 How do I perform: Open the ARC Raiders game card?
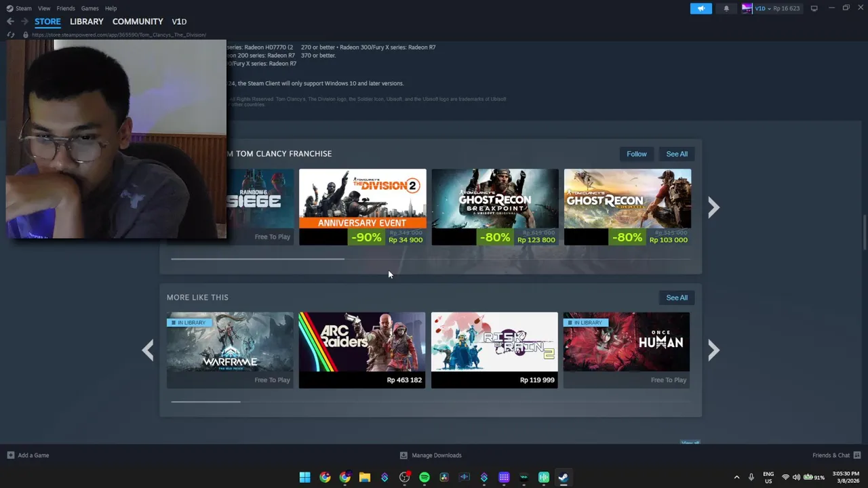[362, 350]
